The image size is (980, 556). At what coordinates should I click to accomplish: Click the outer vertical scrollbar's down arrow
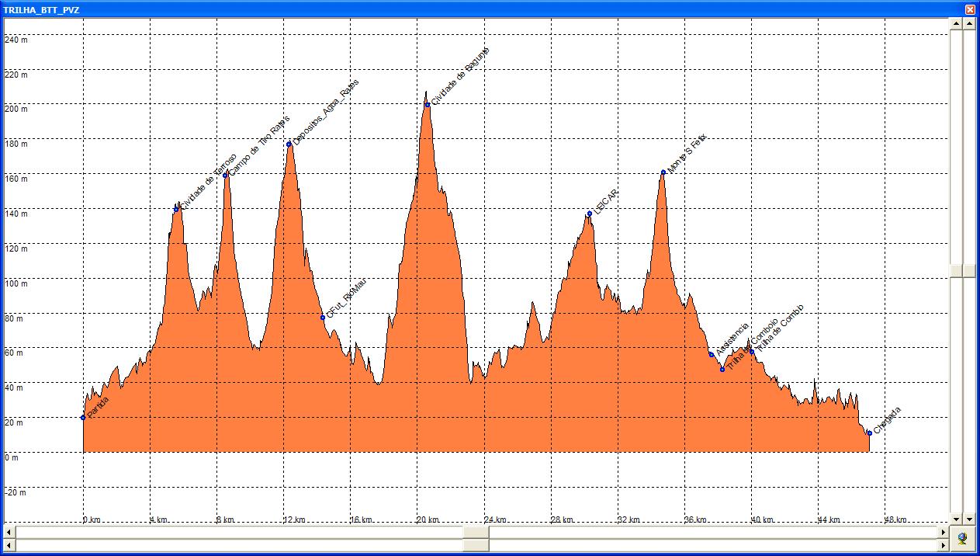tap(969, 519)
